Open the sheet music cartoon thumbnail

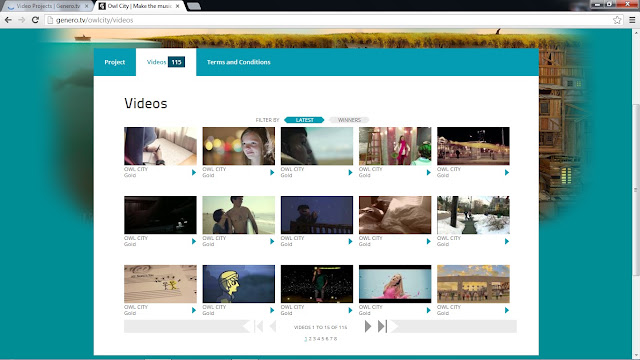coord(160,284)
